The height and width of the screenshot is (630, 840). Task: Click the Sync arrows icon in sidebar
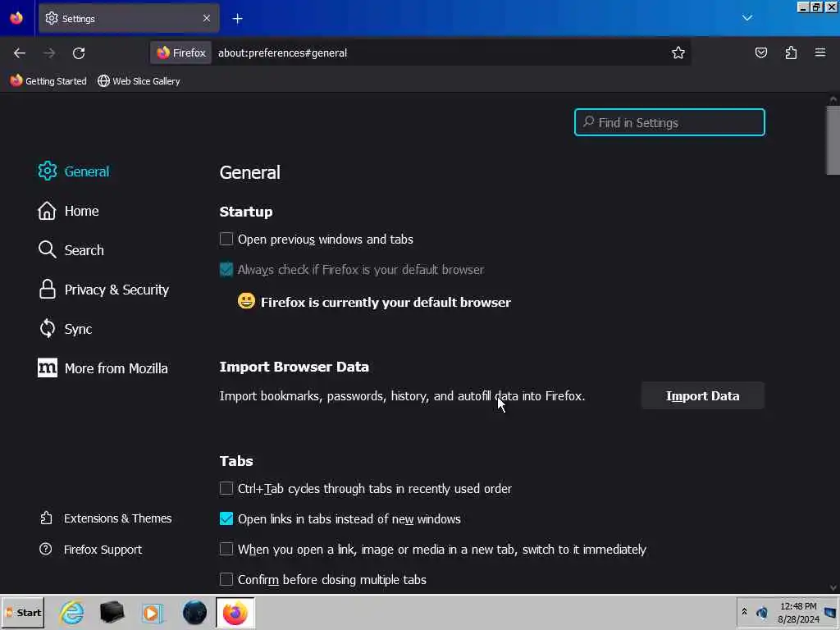click(x=47, y=328)
